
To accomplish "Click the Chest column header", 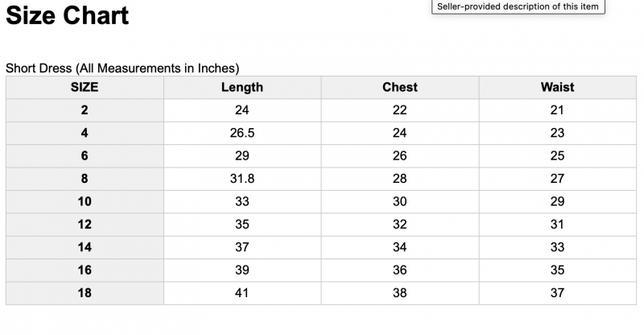I will [x=400, y=87].
